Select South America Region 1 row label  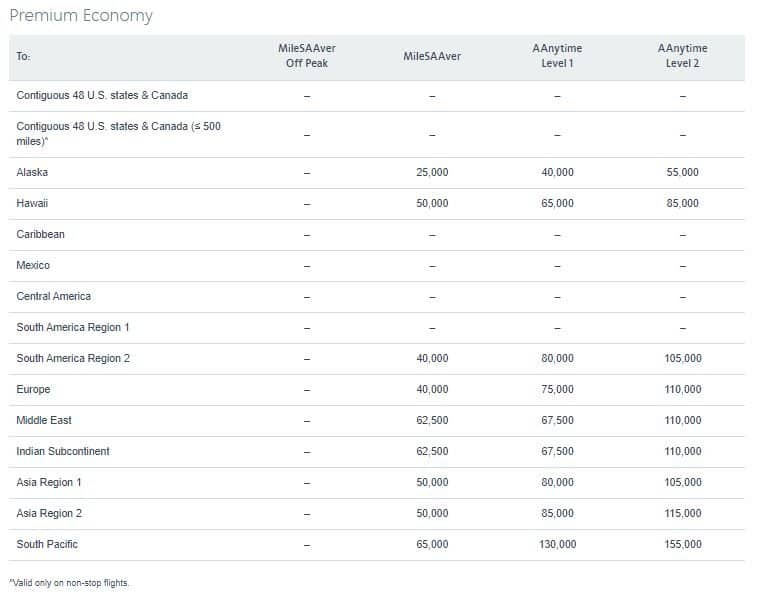pos(73,328)
